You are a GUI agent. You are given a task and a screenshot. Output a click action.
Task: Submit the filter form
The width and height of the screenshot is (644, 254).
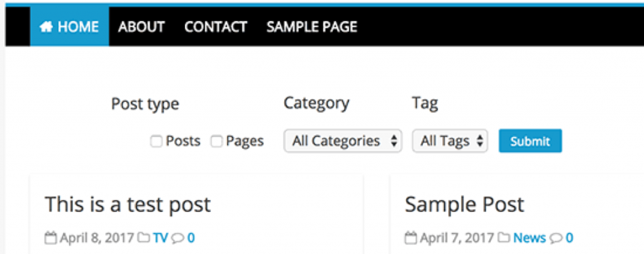pyautogui.click(x=530, y=141)
